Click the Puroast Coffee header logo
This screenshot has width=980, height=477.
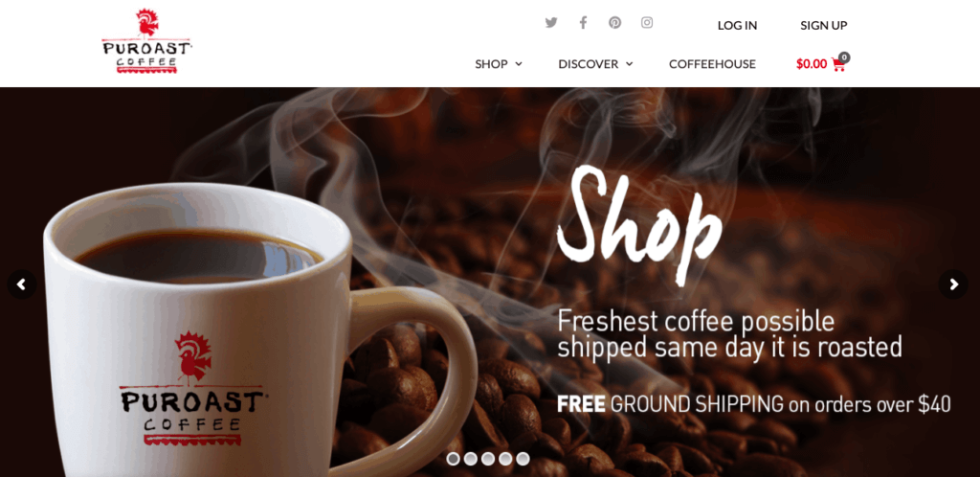click(x=146, y=41)
